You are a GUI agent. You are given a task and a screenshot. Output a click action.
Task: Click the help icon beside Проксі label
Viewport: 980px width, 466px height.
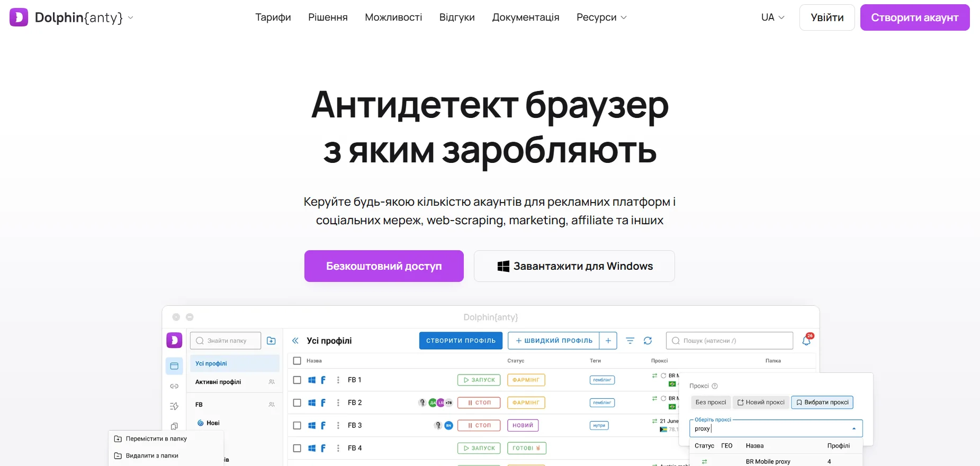[715, 386]
